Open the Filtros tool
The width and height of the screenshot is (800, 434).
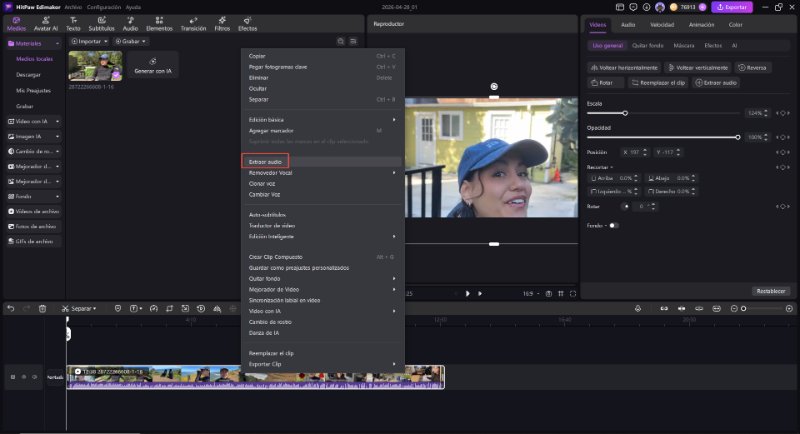[222, 24]
